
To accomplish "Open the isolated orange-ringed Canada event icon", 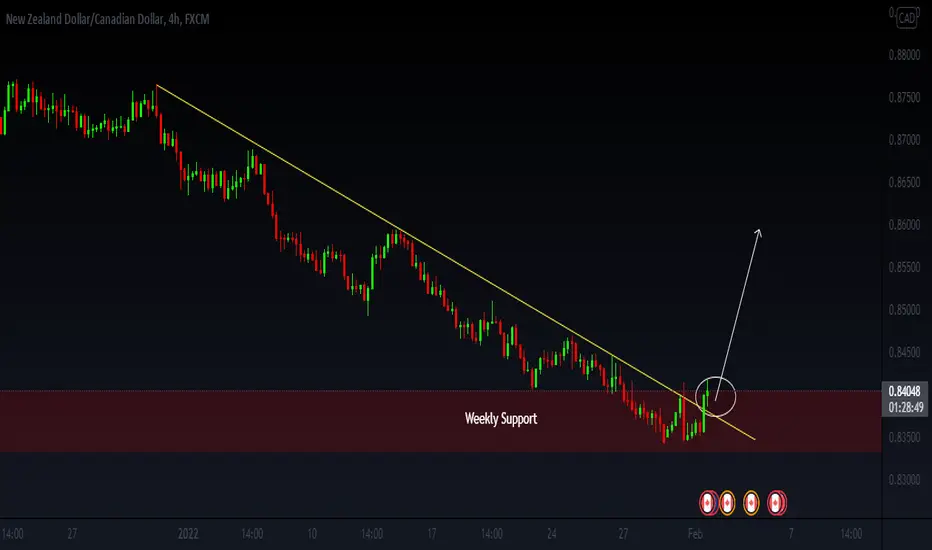I will click(x=751, y=503).
